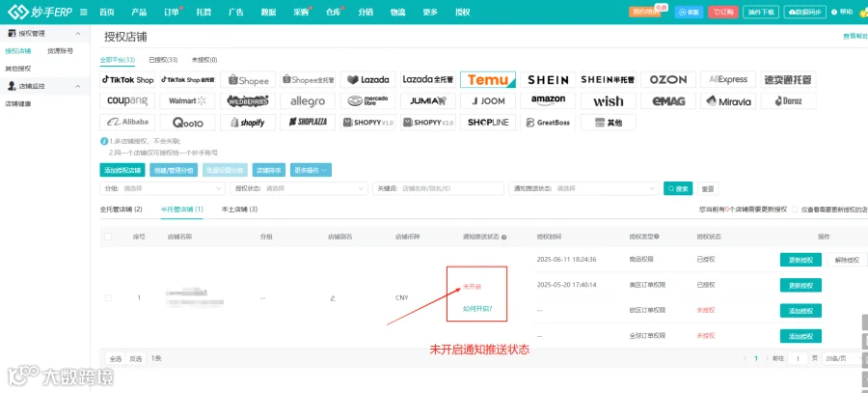Screen dimensions: 868x393
Task: Enable 仅查看需要更新授权的店铺 checkbox
Action: [795, 210]
